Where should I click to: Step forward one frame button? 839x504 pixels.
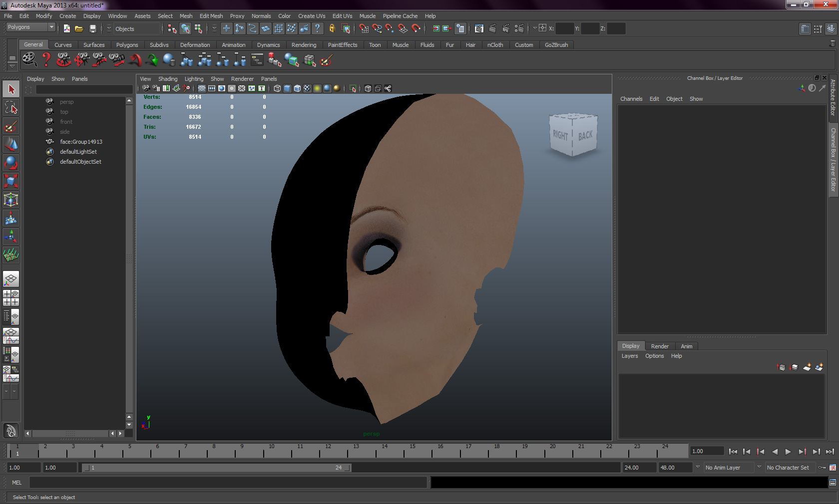point(816,452)
